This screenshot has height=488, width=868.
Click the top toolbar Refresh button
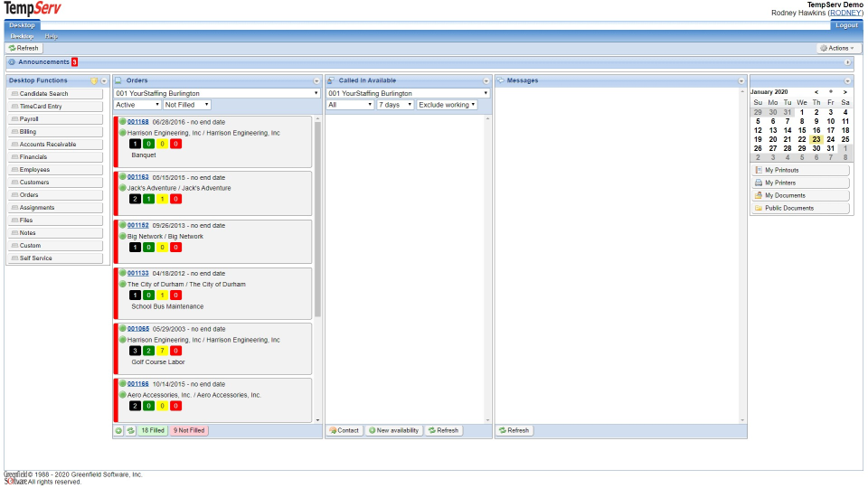(x=24, y=48)
